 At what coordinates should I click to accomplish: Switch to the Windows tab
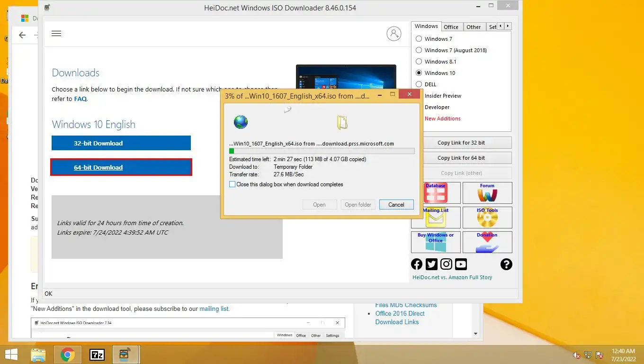pos(426,27)
